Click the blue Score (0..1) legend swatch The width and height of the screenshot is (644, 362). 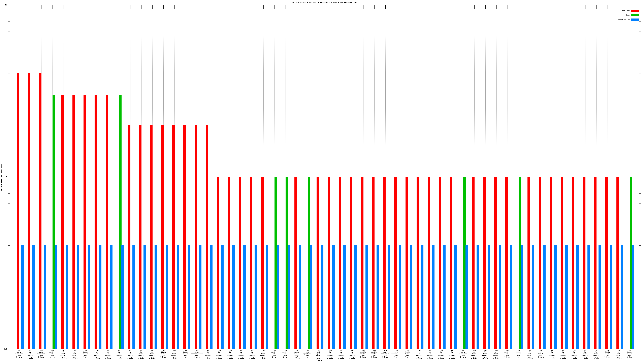[635, 20]
